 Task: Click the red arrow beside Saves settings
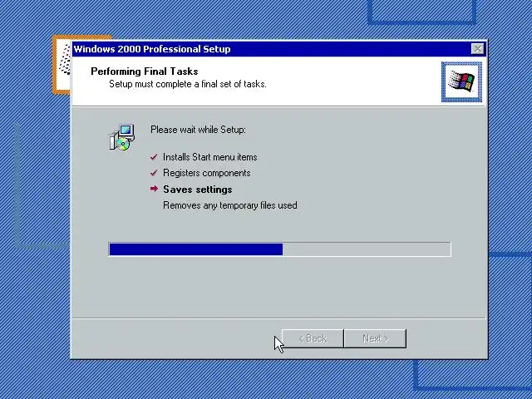(x=154, y=189)
